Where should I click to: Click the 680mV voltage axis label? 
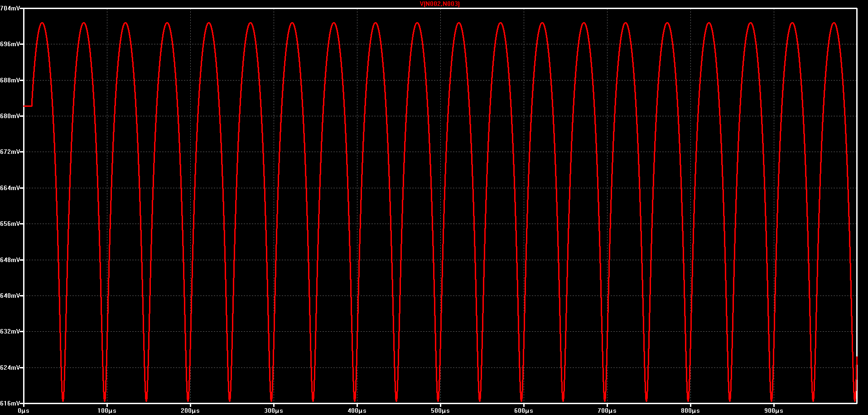10,116
